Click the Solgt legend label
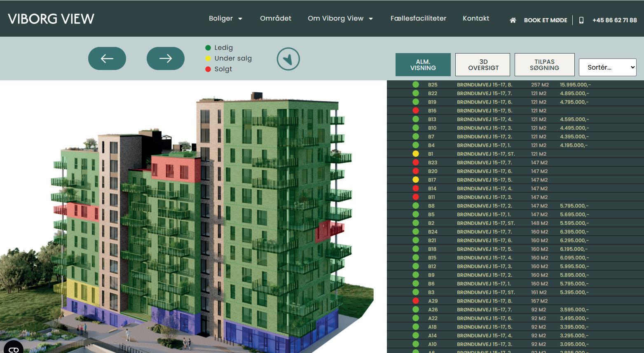Viewport: 644px width, 353px height. (x=223, y=69)
